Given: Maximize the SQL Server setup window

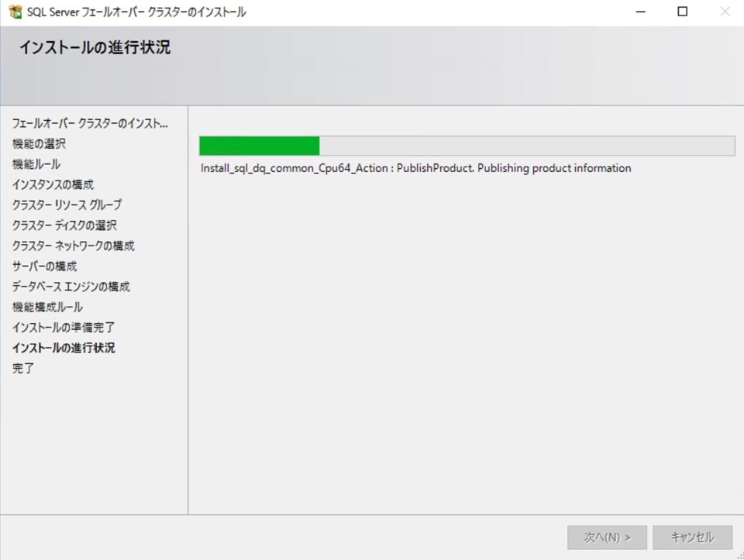Looking at the screenshot, I should click(682, 12).
